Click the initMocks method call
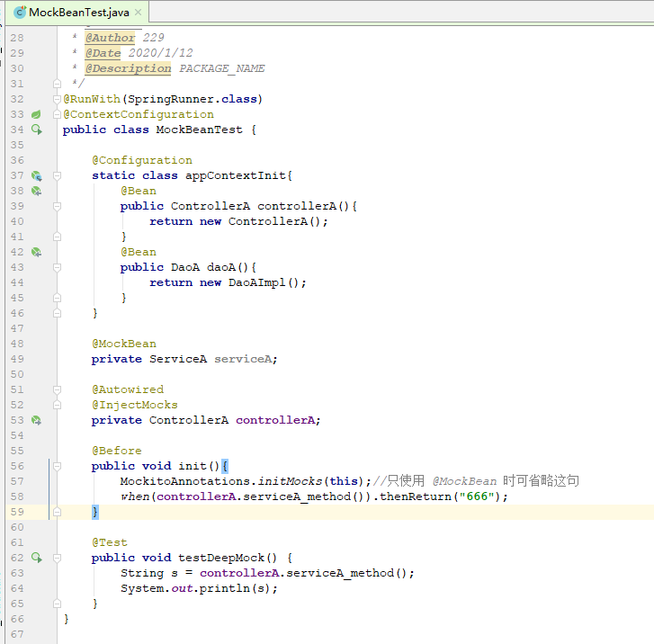This screenshot has height=644, width=654. pyautogui.click(x=290, y=481)
